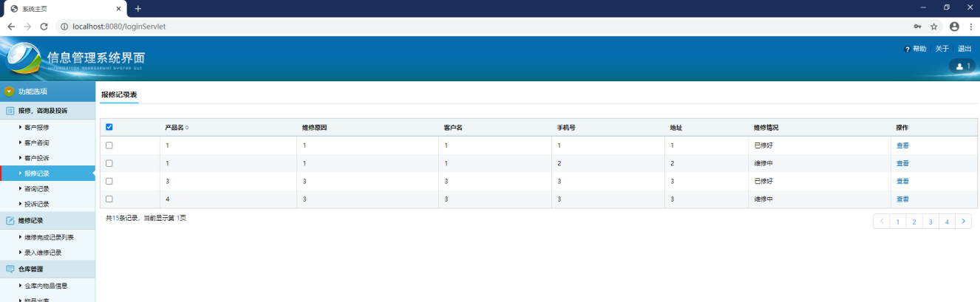The height and width of the screenshot is (302, 980).
Task: Click the browser forward arrow
Action: [27, 26]
